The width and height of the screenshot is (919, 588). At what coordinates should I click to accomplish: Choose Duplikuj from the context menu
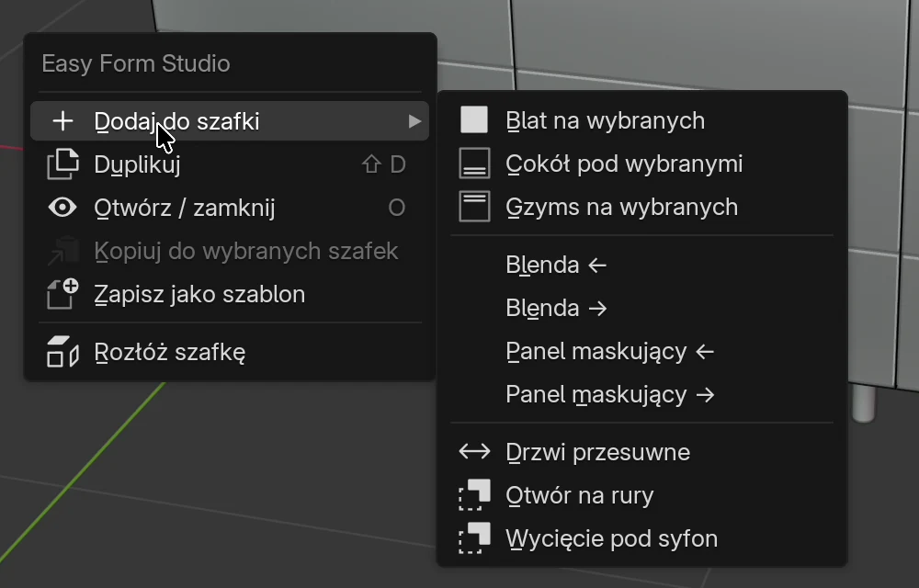pos(230,164)
